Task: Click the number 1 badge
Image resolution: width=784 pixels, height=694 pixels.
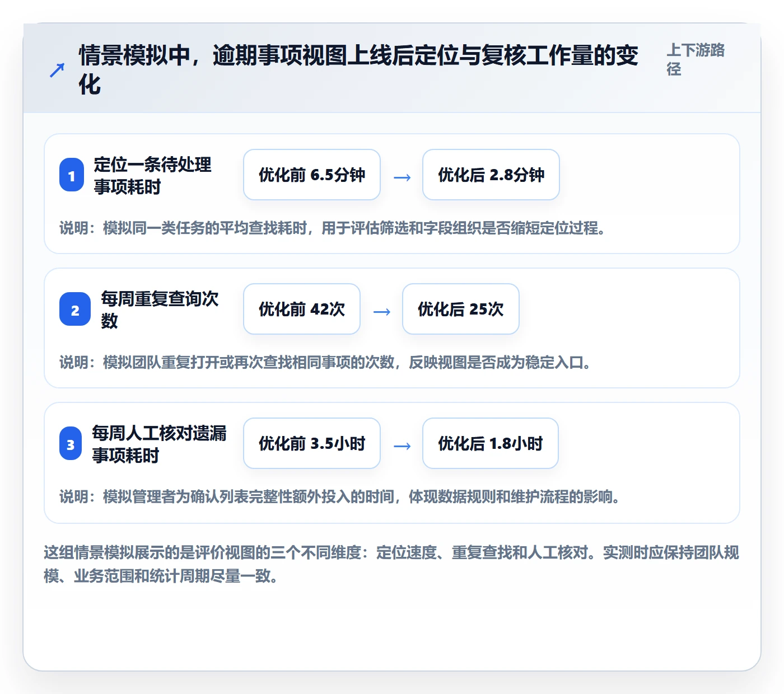Action: [x=72, y=176]
